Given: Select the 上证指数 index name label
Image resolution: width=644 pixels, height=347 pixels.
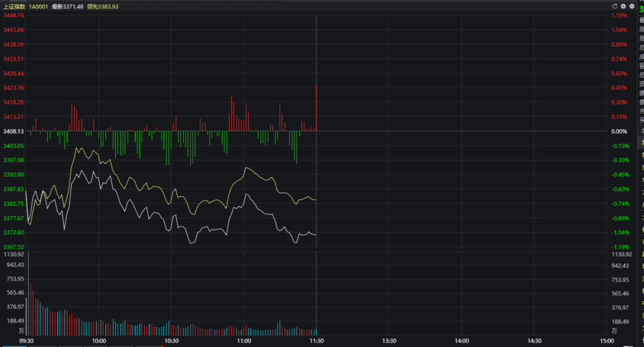Looking at the screenshot, I should [x=14, y=7].
